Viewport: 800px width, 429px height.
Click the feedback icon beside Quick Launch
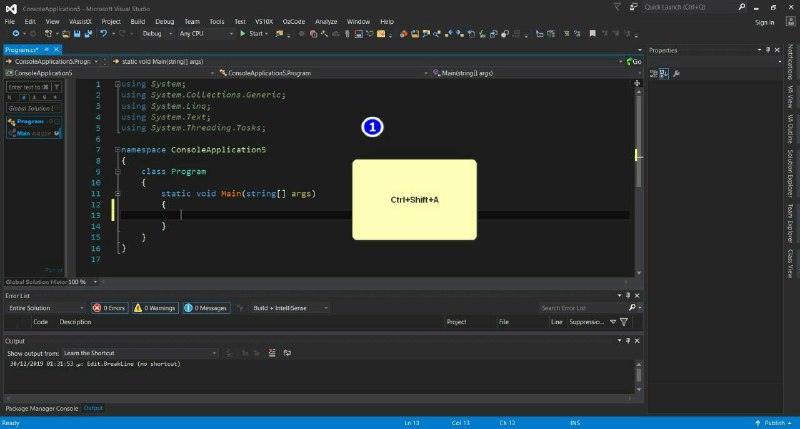point(633,7)
